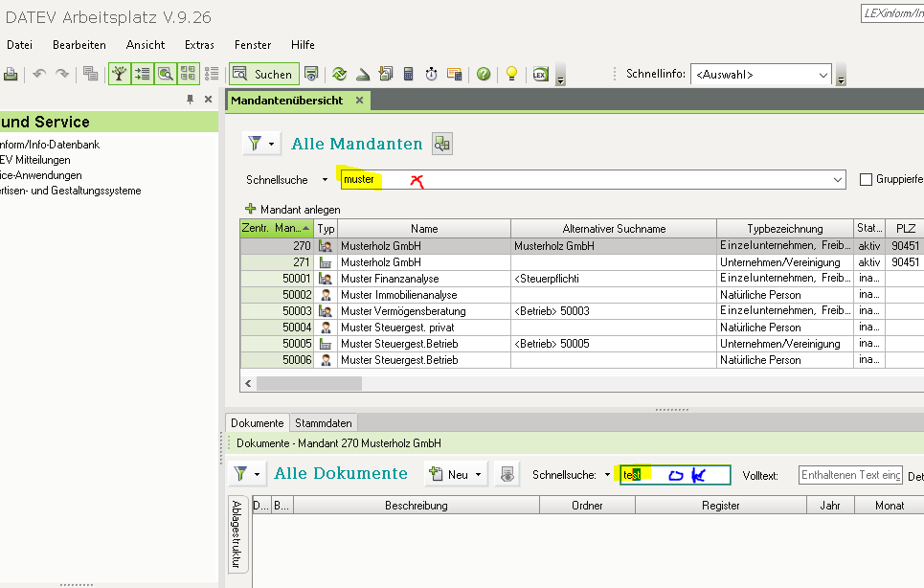Click the Mandanten table horizontal scrollbar thumb
This screenshot has width=924, height=588.
(x=309, y=384)
